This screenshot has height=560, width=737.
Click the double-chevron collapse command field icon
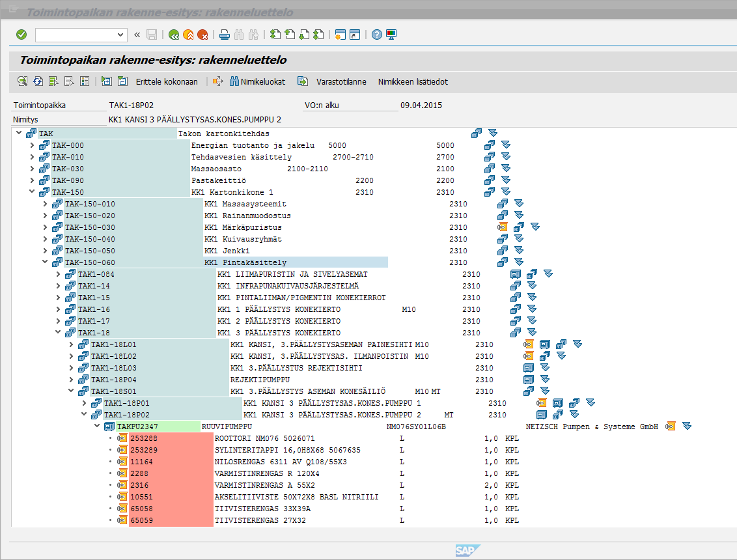tap(137, 35)
